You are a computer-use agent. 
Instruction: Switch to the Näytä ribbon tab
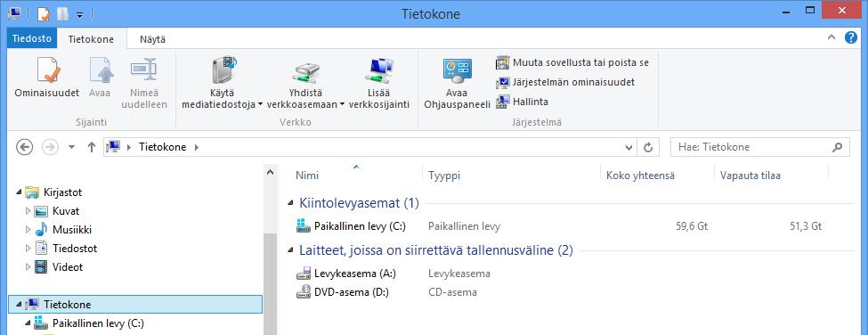(152, 39)
